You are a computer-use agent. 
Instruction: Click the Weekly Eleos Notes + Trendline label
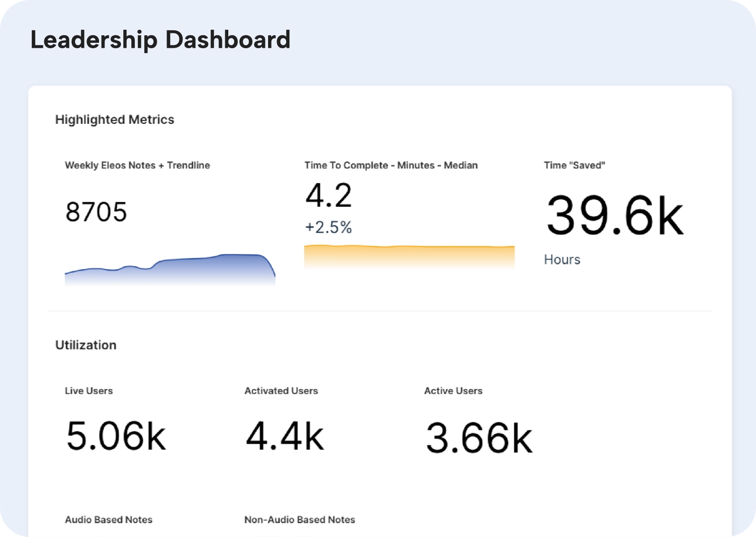[137, 166]
